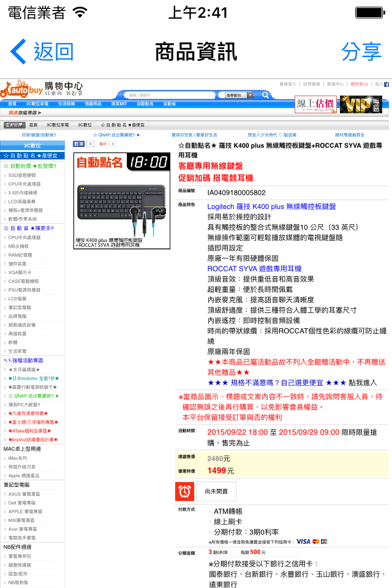Image resolution: width=392 pixels, height=588 pixels.
Task: Click the red alarm clock icon
Action: tap(184, 491)
